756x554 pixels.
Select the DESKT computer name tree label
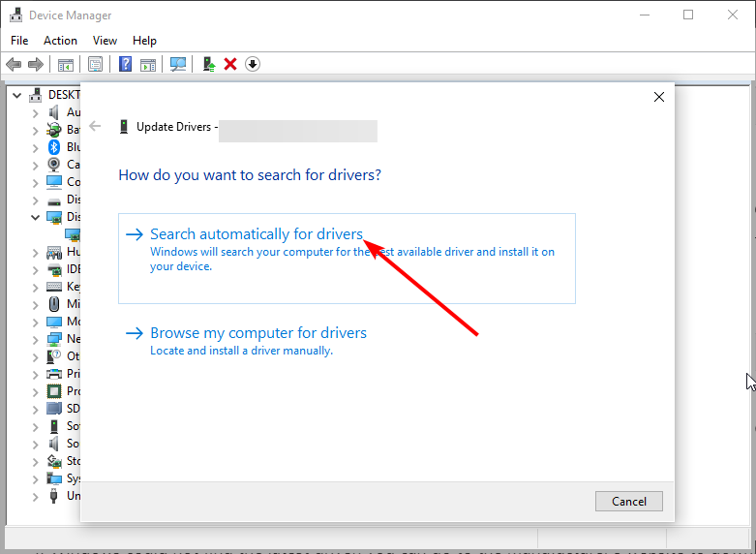[64, 95]
